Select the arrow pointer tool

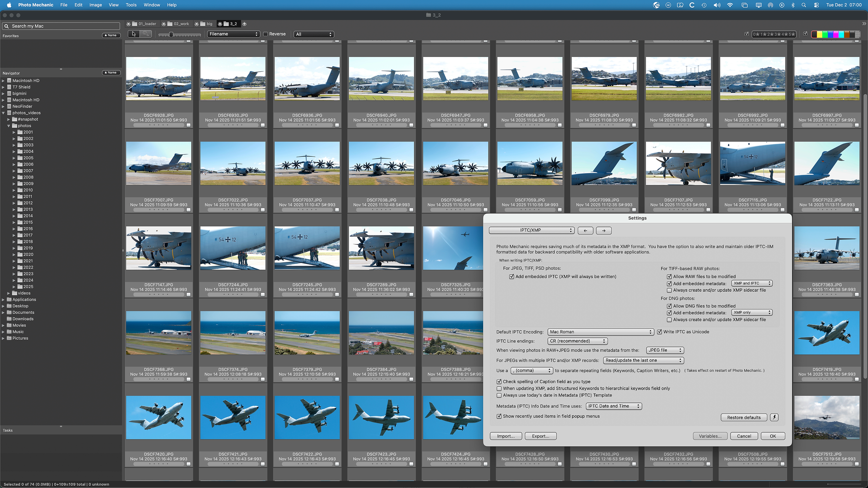134,34
